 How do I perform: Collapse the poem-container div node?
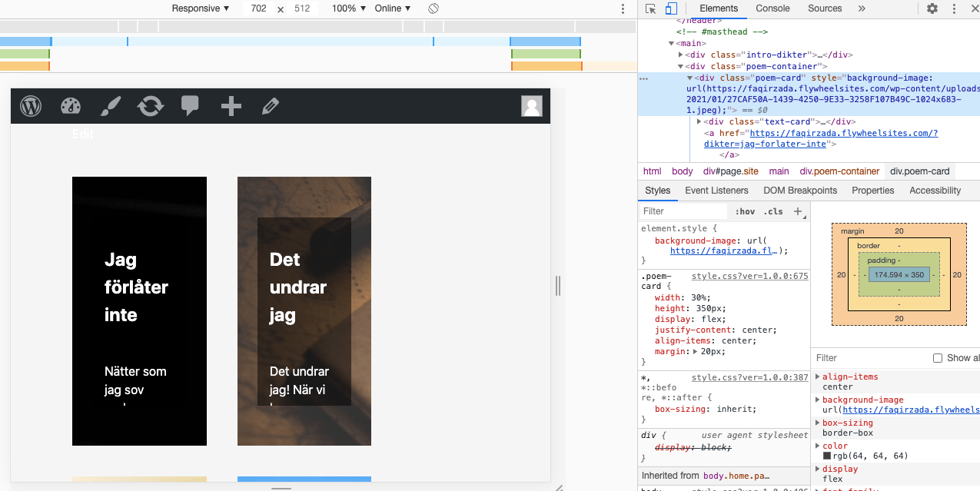click(681, 67)
